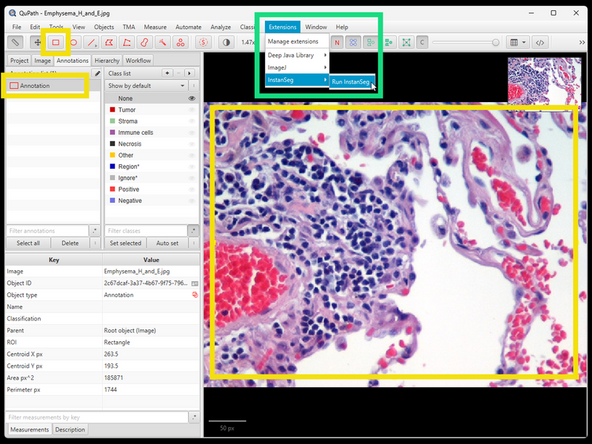Select the Immune cells class
Image resolution: width=592 pixels, height=444 pixels.
click(x=151, y=133)
